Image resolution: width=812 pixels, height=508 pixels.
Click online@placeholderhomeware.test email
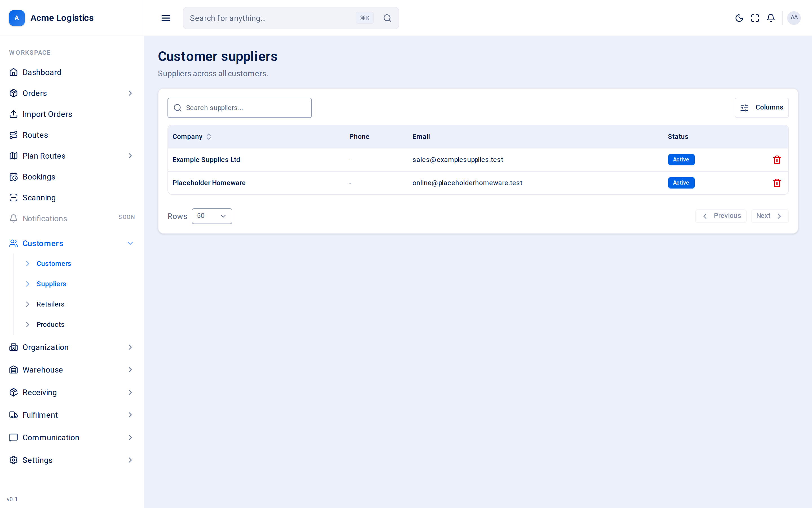(x=467, y=183)
